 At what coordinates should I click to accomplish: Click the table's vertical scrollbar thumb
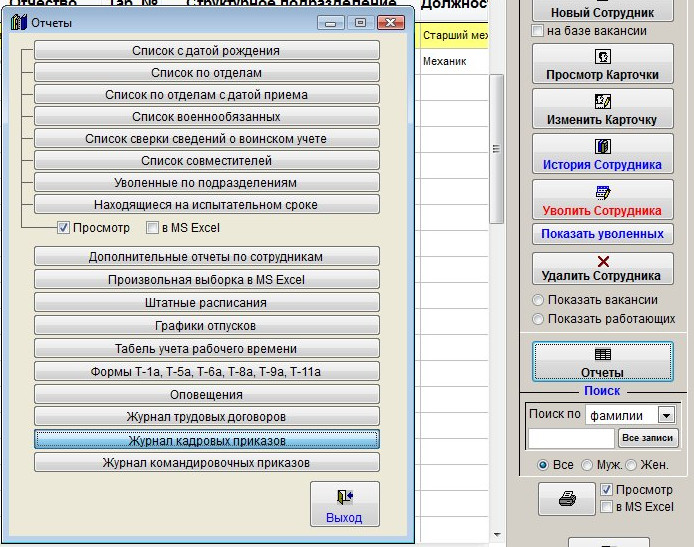(497, 149)
